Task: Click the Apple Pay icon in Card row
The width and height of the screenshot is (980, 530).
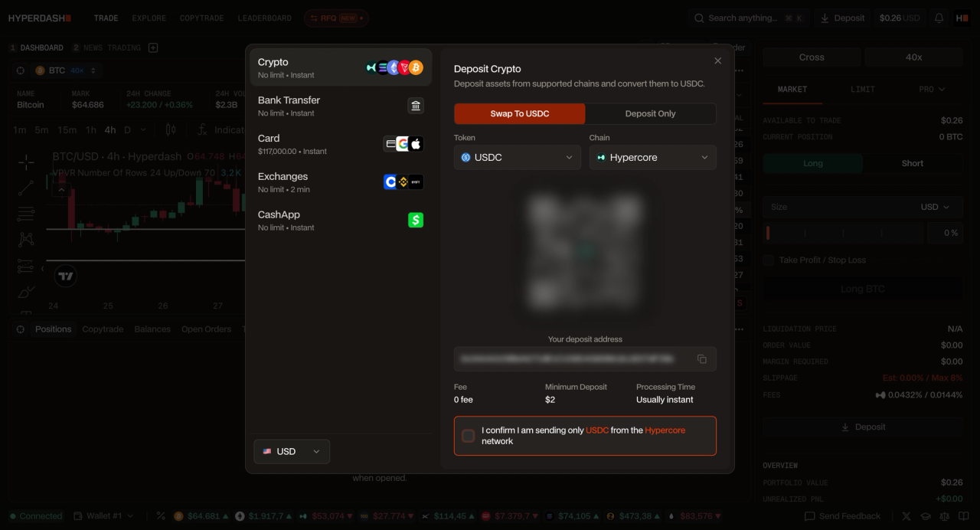Action: [416, 144]
